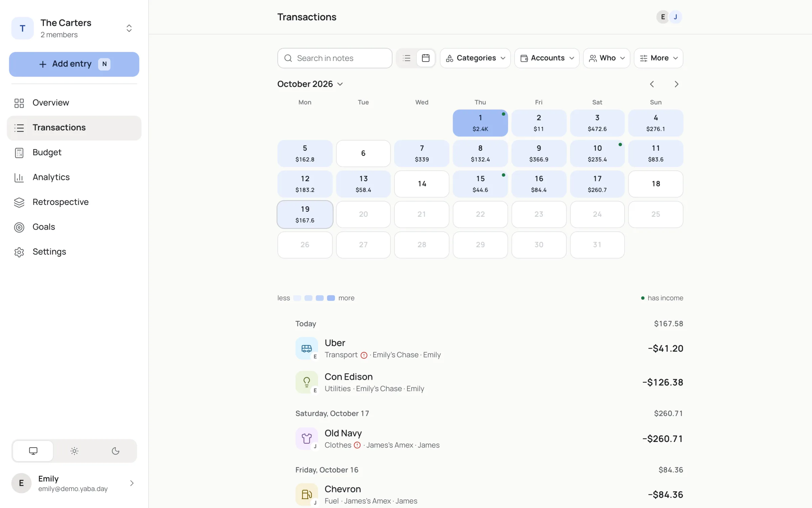The image size is (812, 508).
Task: Select October 19 day cell
Action: click(x=305, y=214)
